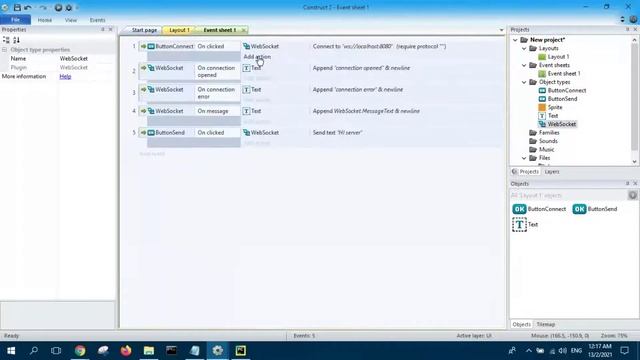This screenshot has width=640, height=360.
Task: Select the Sounds folder
Action: click(548, 141)
